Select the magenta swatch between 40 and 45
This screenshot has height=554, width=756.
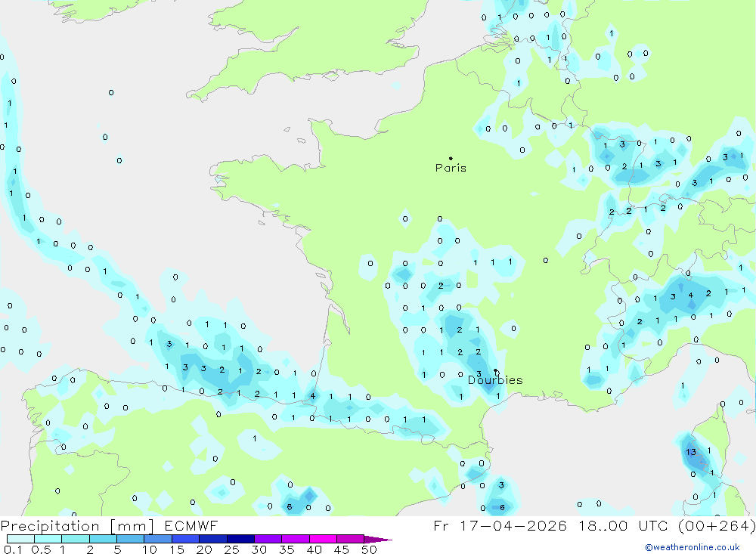(323, 539)
